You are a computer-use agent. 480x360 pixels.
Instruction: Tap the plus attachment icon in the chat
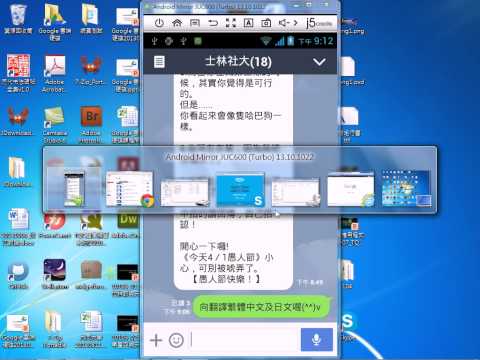(x=156, y=340)
